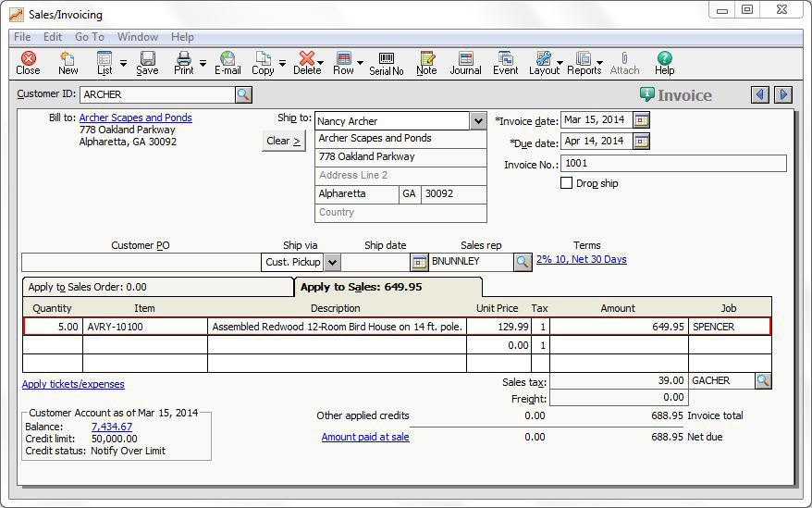Switch to Apply to Sales Order tab
The height and width of the screenshot is (508, 812).
click(157, 287)
